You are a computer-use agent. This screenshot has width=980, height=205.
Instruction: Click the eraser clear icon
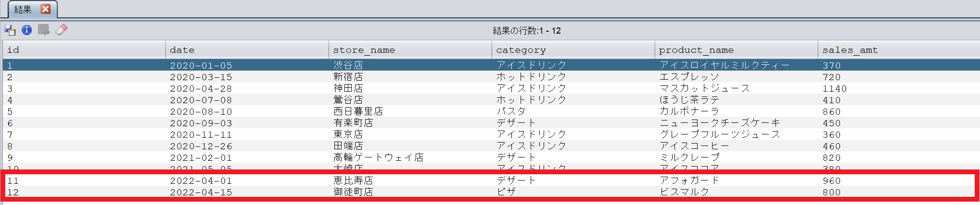[x=62, y=30]
